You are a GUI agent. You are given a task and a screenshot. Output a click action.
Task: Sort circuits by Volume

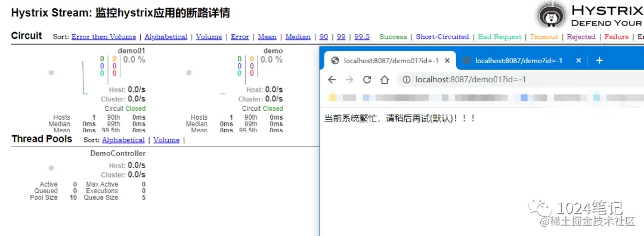(x=209, y=36)
